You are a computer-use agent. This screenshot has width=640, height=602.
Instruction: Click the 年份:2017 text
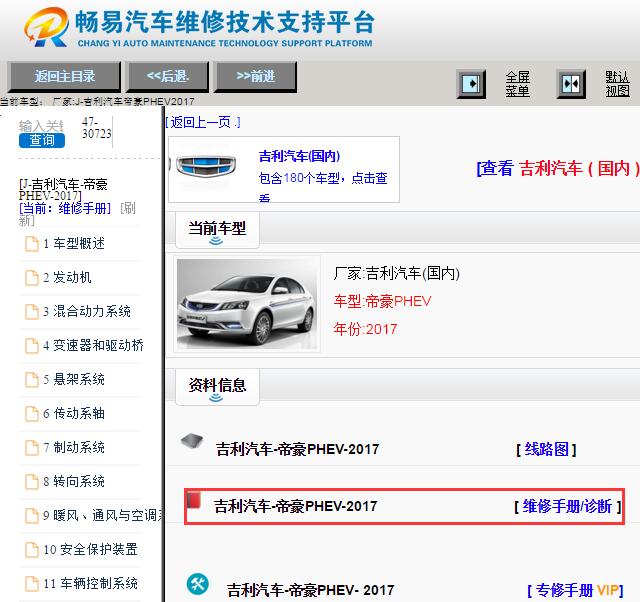click(x=365, y=329)
